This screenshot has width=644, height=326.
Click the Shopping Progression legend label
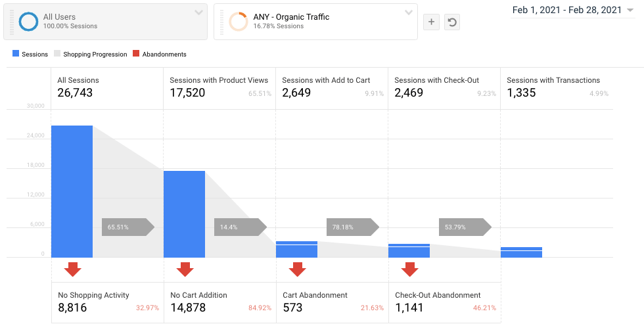click(x=95, y=54)
